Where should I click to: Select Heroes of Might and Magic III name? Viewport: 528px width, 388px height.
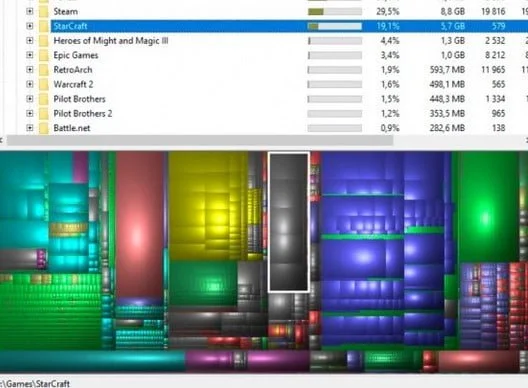[x=111, y=41]
